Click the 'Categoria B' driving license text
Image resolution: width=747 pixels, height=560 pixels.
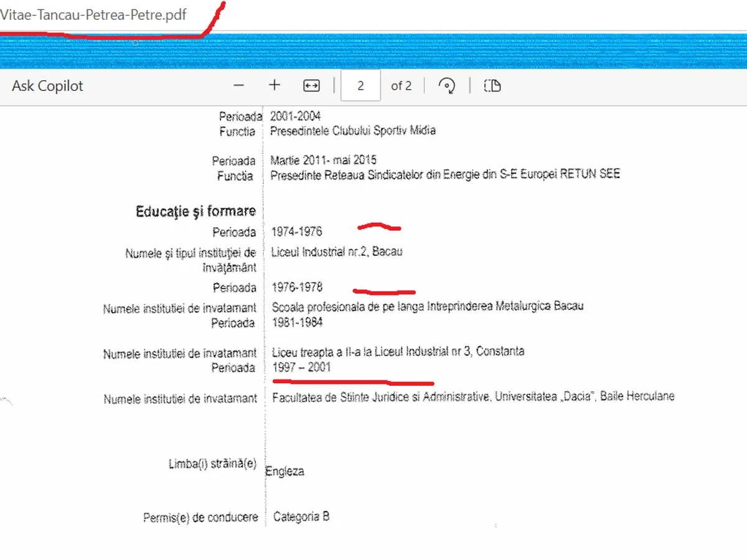pyautogui.click(x=301, y=516)
